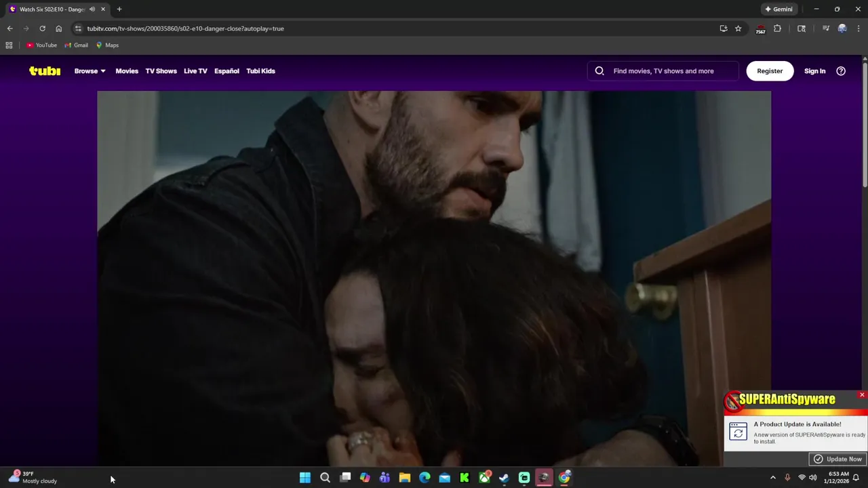
Task: Open Steam from the taskbar
Action: [x=504, y=478]
